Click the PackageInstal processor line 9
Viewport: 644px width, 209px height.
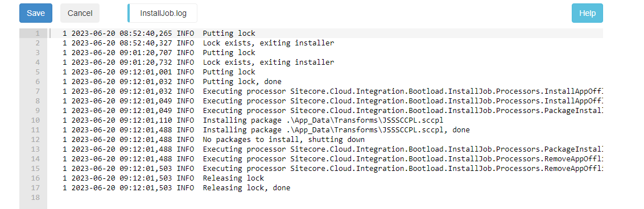pos(403,110)
